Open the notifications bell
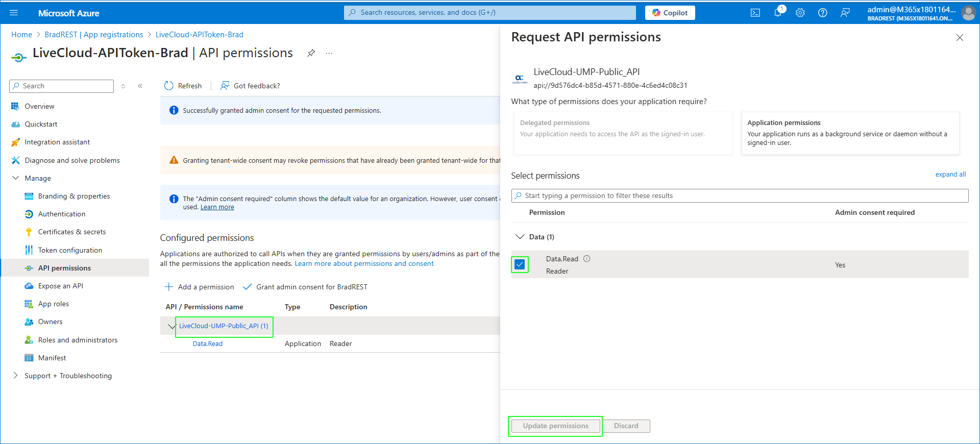The height and width of the screenshot is (444, 980). [778, 13]
